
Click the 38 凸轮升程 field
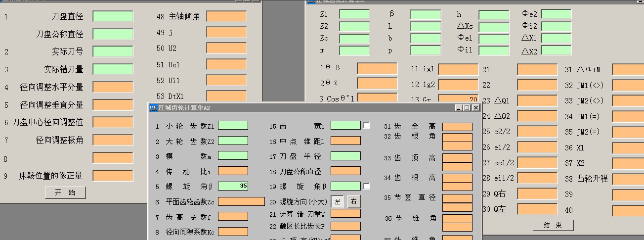pos(628,179)
